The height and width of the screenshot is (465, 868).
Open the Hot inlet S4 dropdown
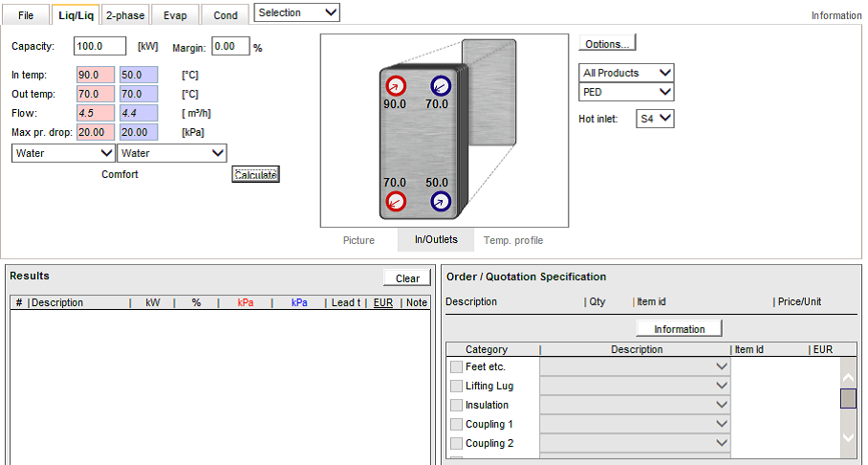coord(655,119)
